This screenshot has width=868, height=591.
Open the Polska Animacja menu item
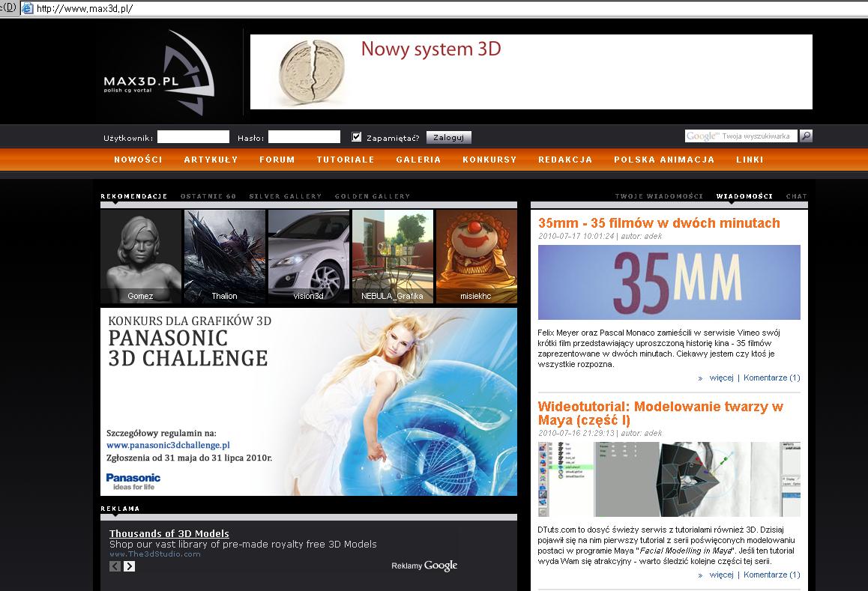pos(664,160)
